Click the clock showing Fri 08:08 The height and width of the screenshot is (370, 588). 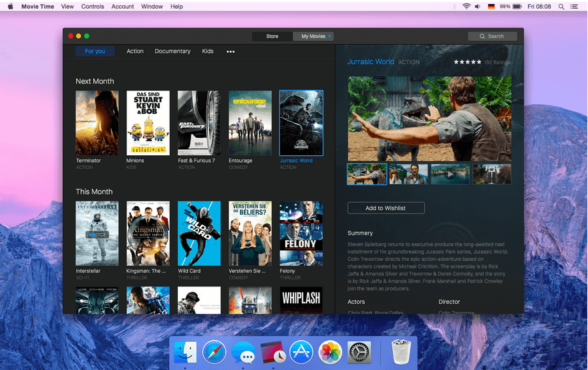[539, 7]
